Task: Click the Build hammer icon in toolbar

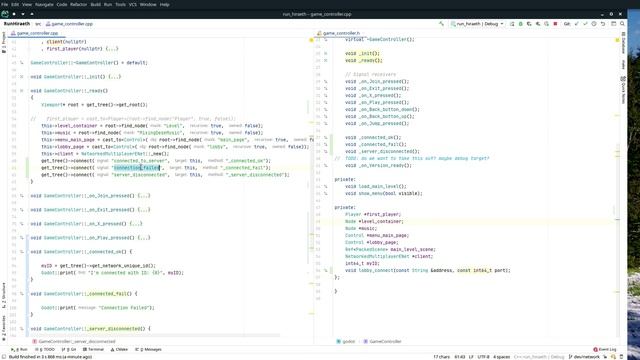Action: point(441,24)
